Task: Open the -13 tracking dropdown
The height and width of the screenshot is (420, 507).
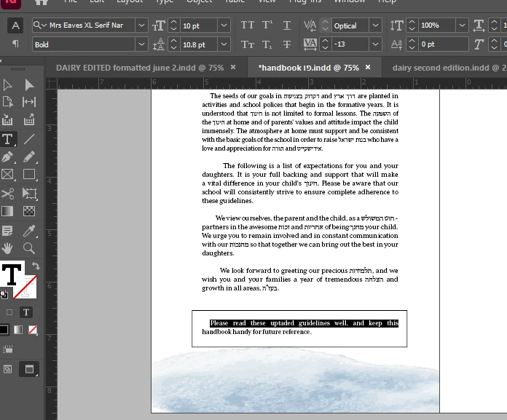Action: [x=375, y=44]
